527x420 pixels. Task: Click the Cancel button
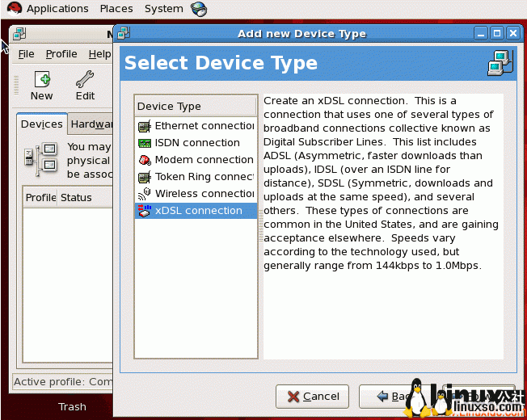(x=312, y=397)
